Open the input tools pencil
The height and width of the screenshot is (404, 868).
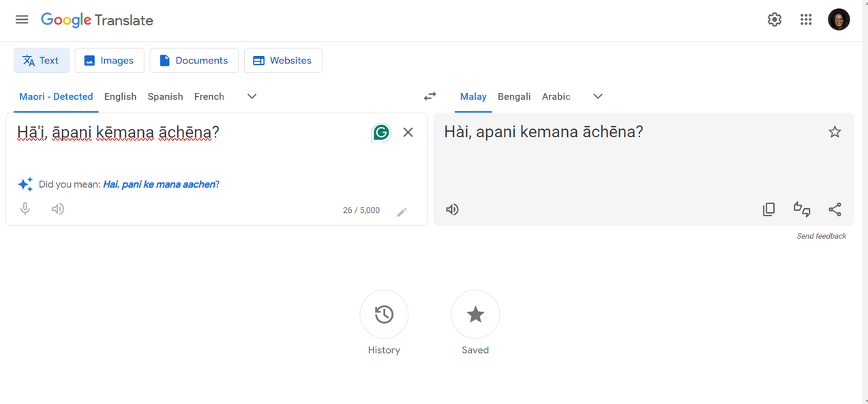pos(402,212)
